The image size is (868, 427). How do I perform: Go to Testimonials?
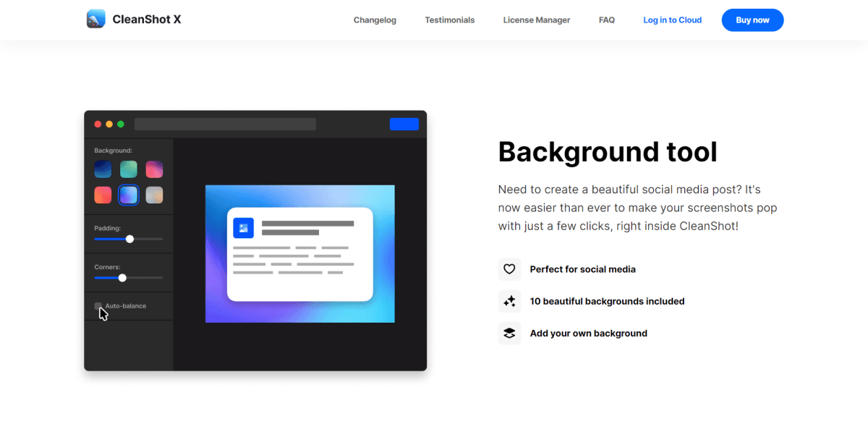click(x=450, y=20)
